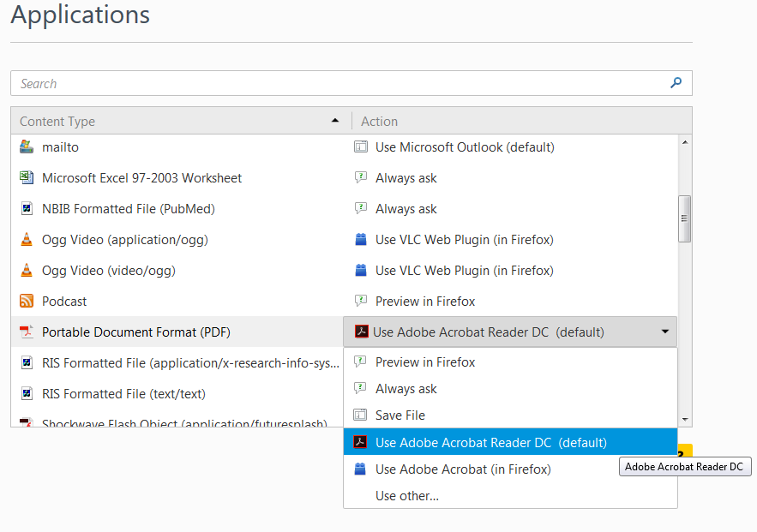Click Always ask action for NBIB file

(406, 208)
